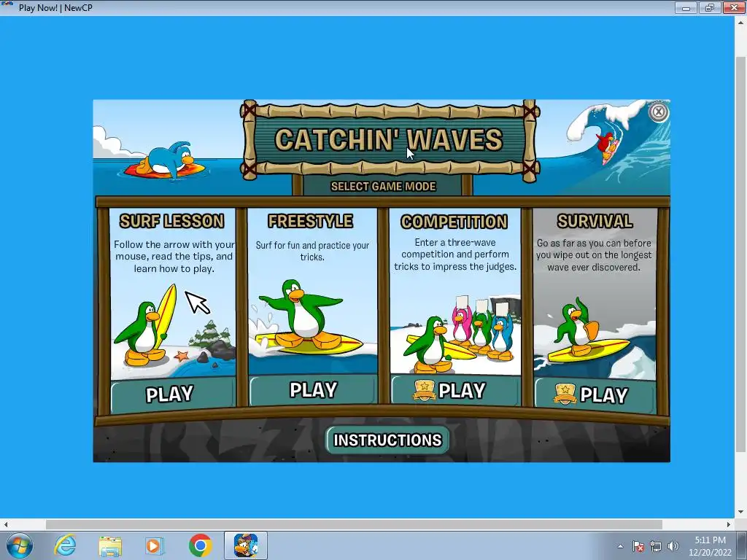The height and width of the screenshot is (560, 747).
Task: Close the Catchin' Waves game with X
Action: 659,112
